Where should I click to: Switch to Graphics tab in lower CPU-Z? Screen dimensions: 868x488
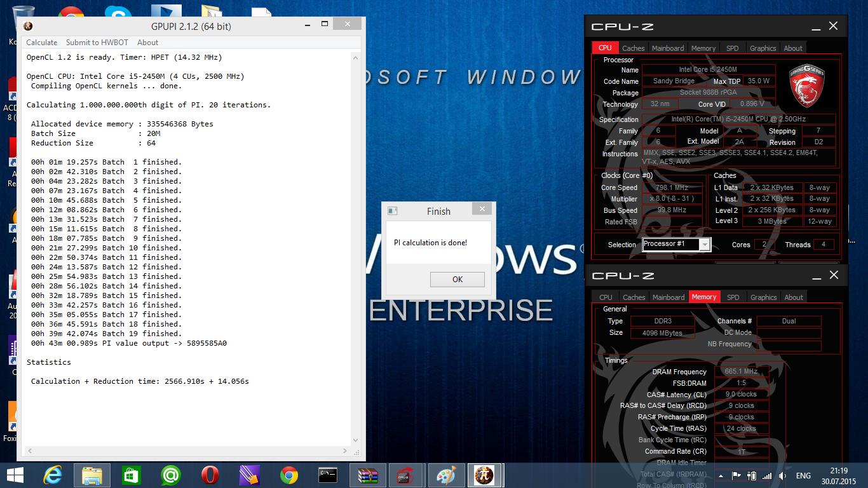pyautogui.click(x=763, y=297)
